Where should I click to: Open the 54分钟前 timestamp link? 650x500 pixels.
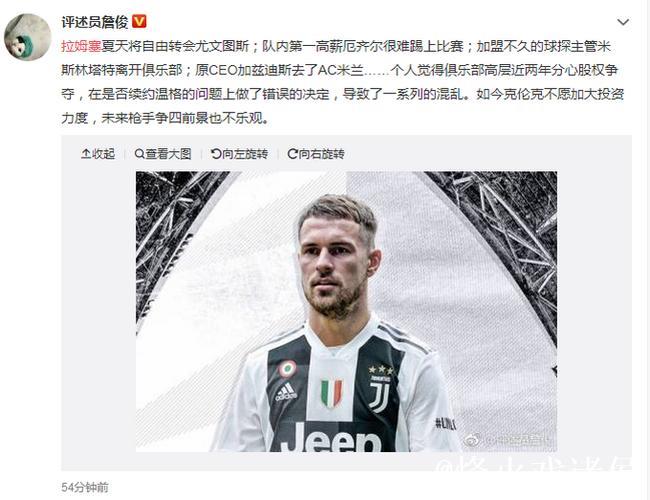[85, 487]
